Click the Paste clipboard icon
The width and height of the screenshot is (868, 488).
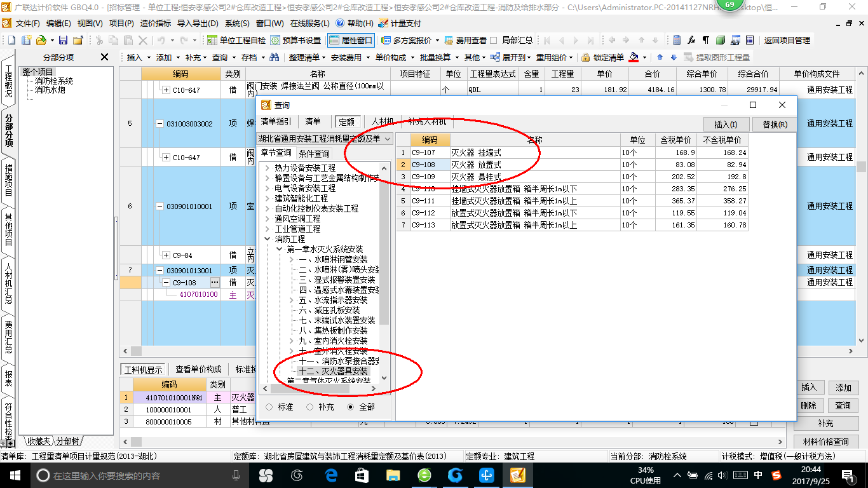128,40
